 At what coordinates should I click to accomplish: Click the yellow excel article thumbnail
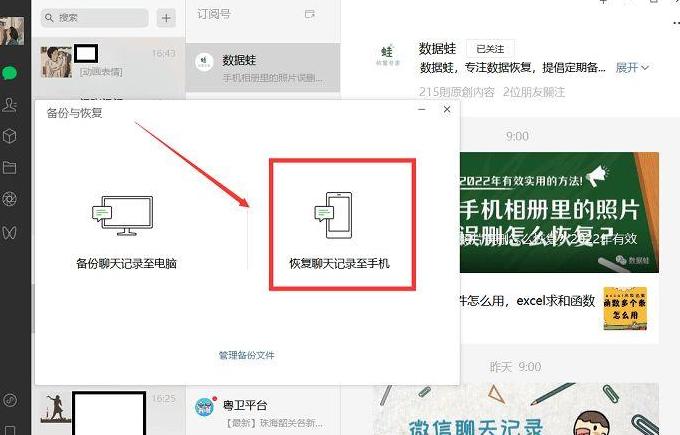pyautogui.click(x=625, y=308)
